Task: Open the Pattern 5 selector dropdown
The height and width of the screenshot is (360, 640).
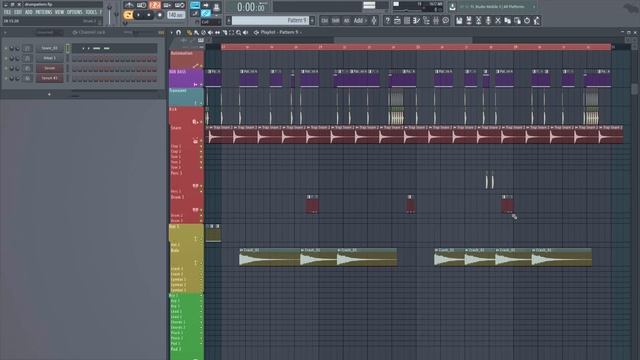Action: tap(270, 20)
